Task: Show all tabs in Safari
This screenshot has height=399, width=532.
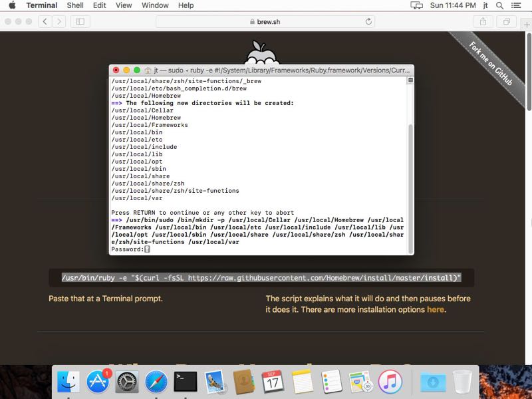Action: click(x=507, y=22)
